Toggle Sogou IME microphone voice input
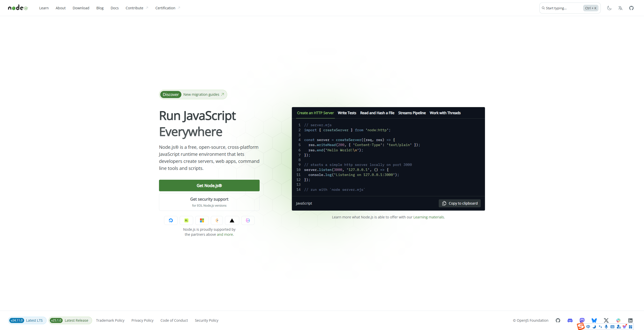Screen dimensions: 644x330 tap(606, 327)
